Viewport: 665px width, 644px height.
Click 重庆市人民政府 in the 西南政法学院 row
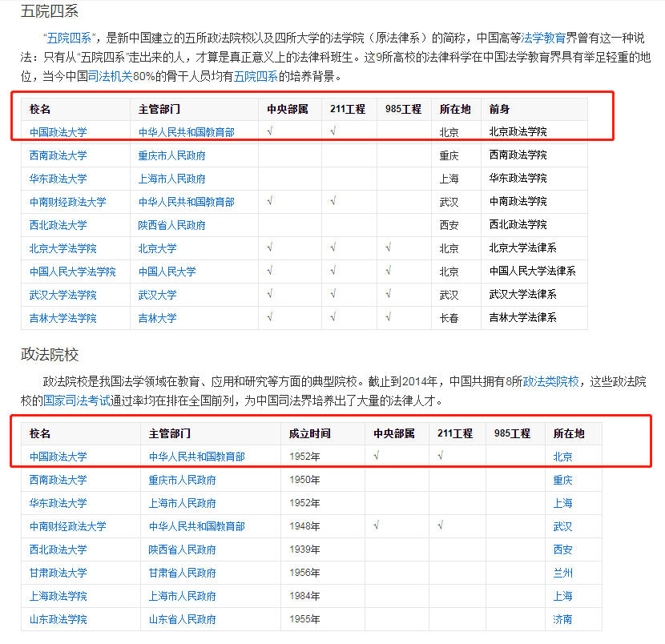(x=171, y=156)
